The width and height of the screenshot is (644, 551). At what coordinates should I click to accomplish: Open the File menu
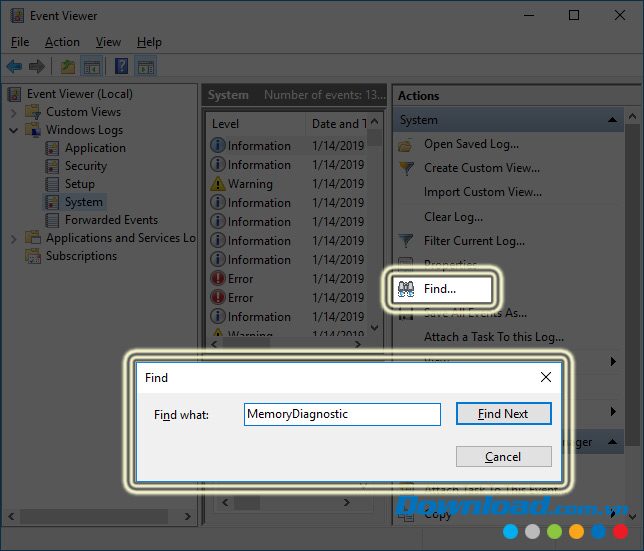point(20,42)
